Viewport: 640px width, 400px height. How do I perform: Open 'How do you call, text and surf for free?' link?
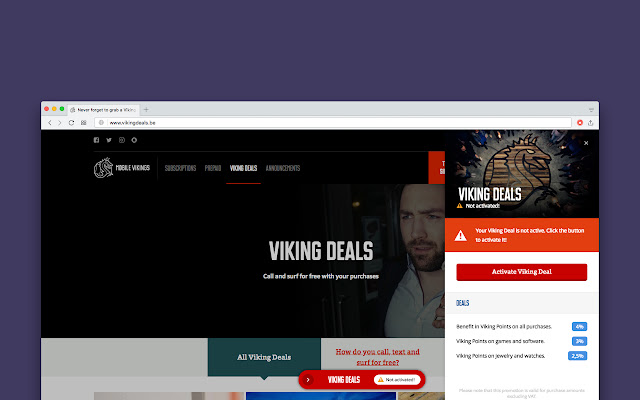click(378, 357)
